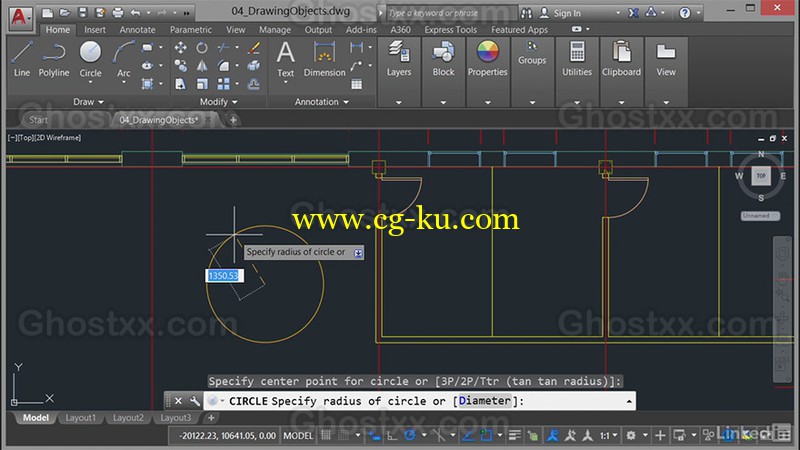Select the Ellipse tool in the Draw panel
800x450 pixels.
click(147, 65)
